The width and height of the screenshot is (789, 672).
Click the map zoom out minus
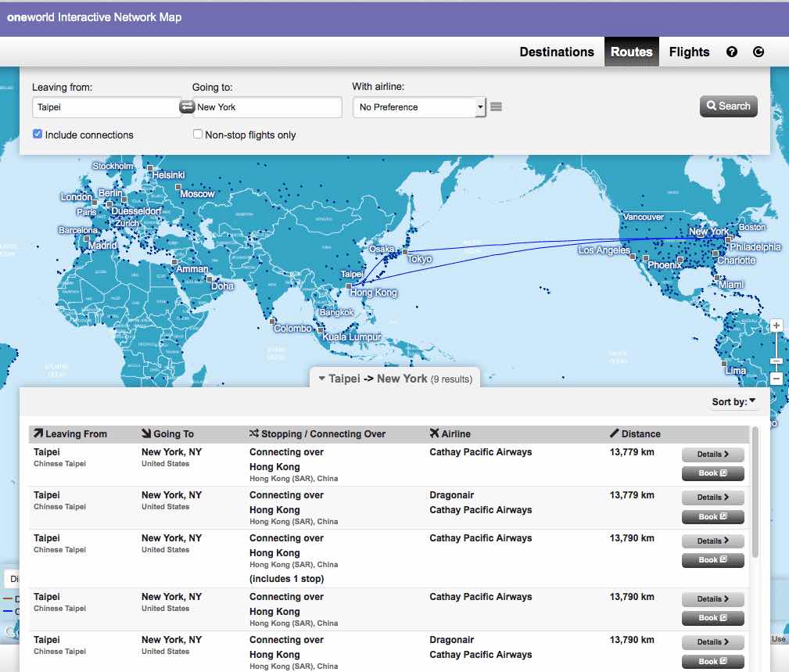(x=776, y=379)
